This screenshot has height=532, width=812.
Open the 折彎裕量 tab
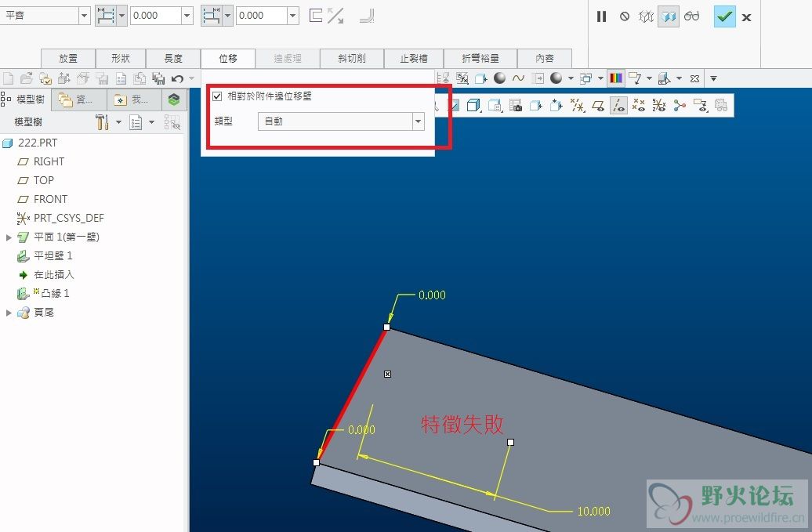pyautogui.click(x=480, y=59)
